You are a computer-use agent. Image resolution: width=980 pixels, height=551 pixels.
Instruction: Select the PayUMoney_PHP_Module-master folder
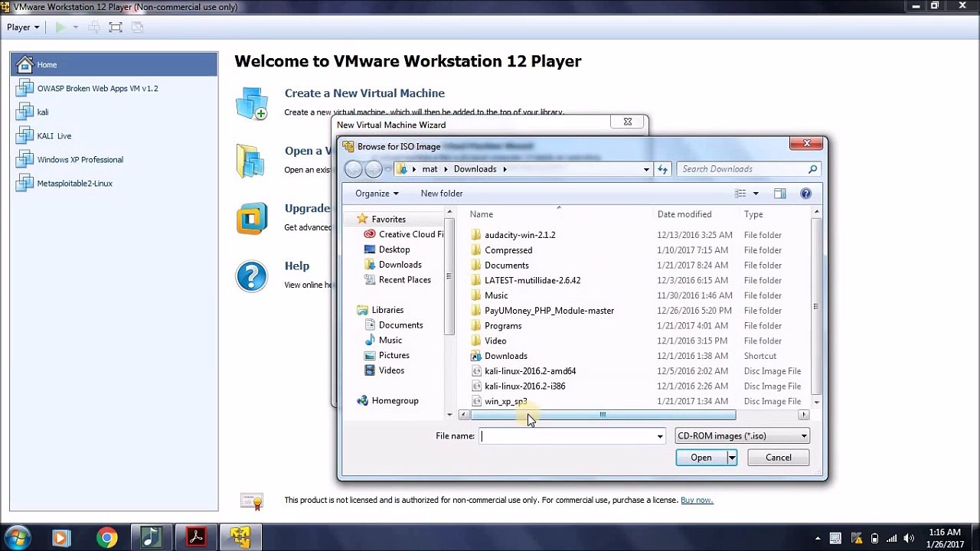549,311
